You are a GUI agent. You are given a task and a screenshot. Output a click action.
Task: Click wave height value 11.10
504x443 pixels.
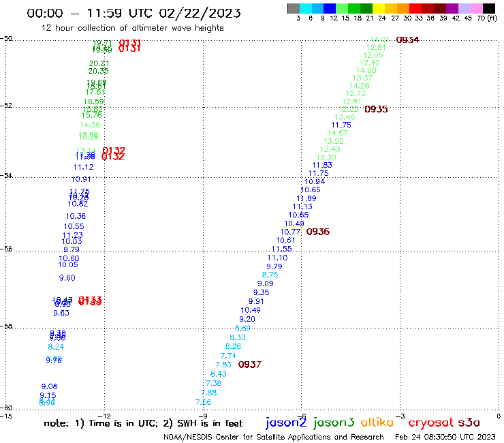click(x=277, y=258)
